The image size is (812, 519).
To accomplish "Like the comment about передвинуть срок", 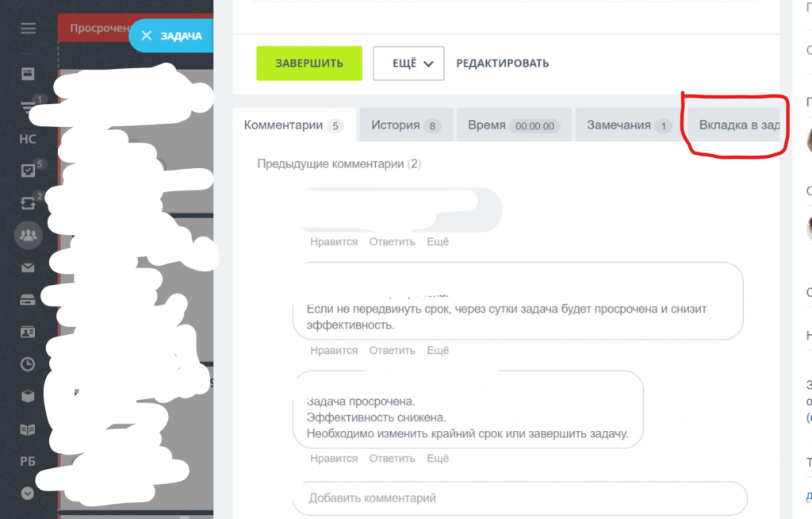I will (x=334, y=351).
